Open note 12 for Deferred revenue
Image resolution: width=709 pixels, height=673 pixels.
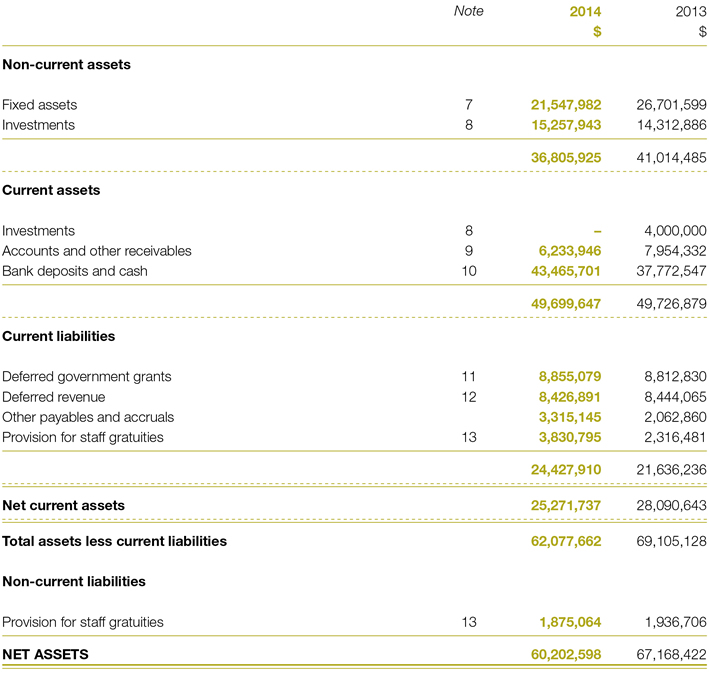pyautogui.click(x=468, y=397)
